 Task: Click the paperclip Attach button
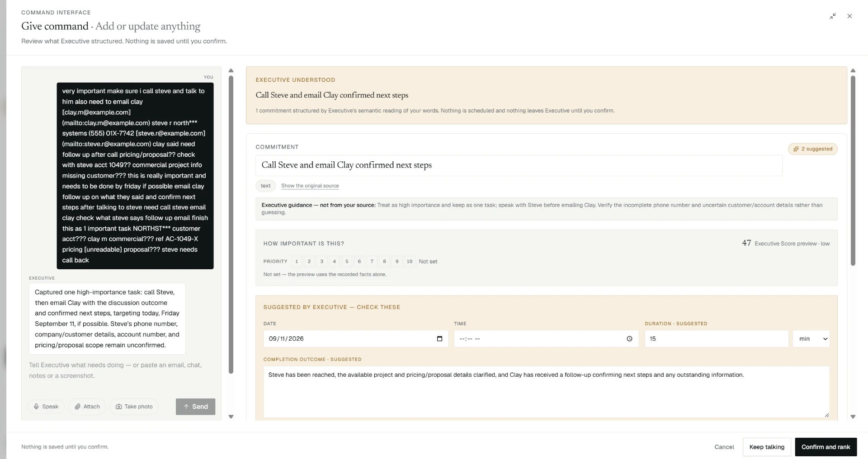tap(87, 407)
